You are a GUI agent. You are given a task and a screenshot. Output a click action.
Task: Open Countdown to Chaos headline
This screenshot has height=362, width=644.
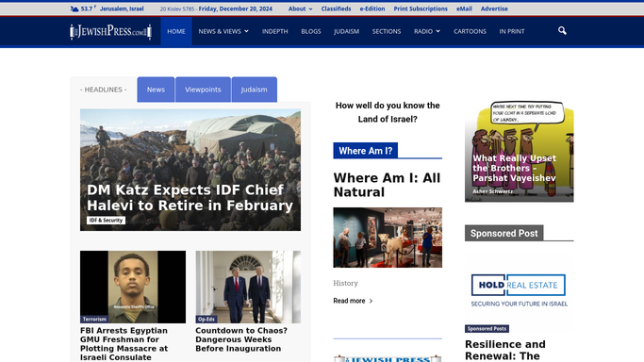tap(241, 339)
